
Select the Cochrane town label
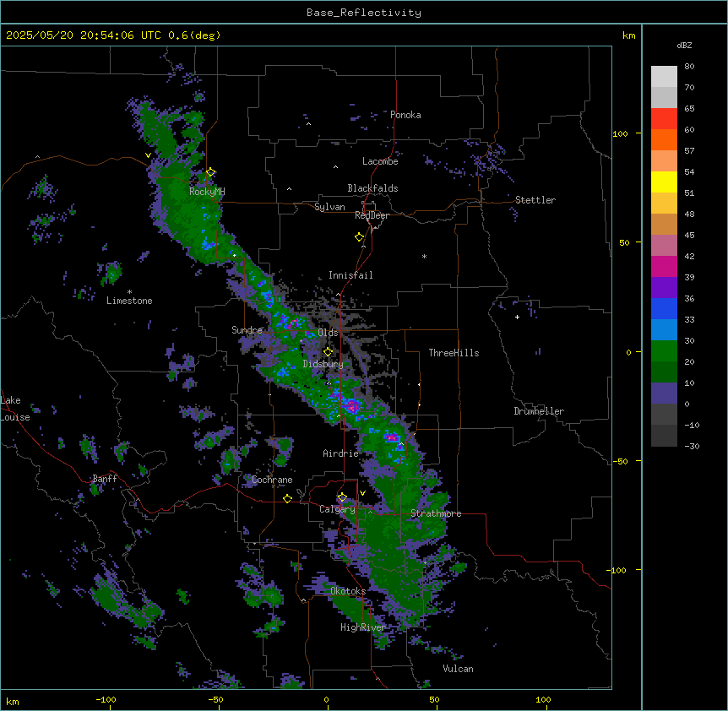pyautogui.click(x=272, y=480)
